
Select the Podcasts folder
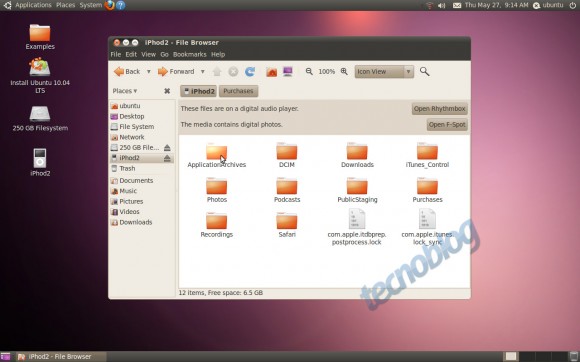(x=287, y=190)
